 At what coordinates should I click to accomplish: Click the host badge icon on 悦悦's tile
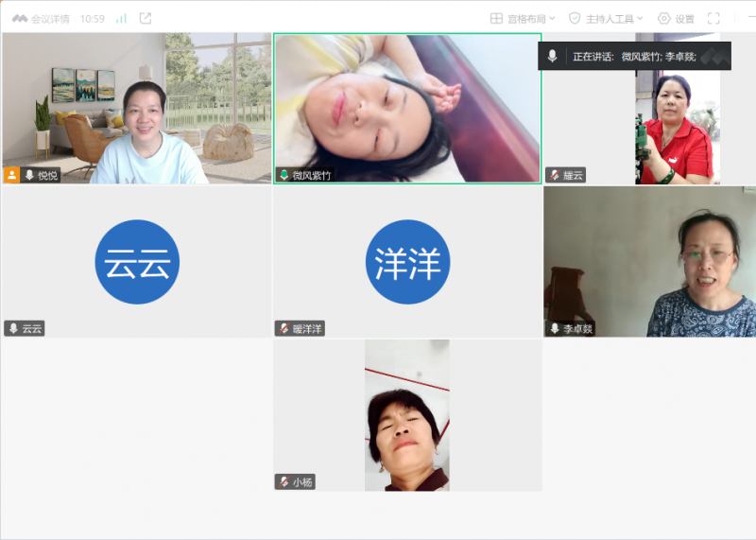point(12,175)
